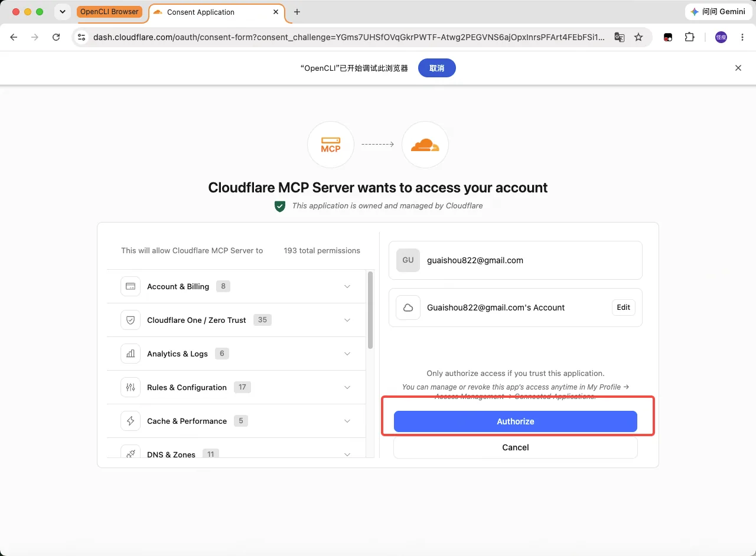756x556 pixels.
Task: Click the red extension icon in toolbar
Action: click(x=668, y=37)
